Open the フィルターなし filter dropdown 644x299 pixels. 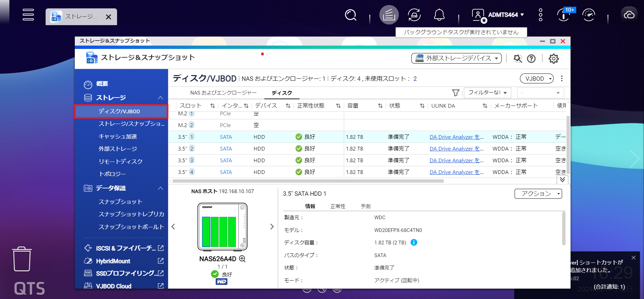pos(487,93)
